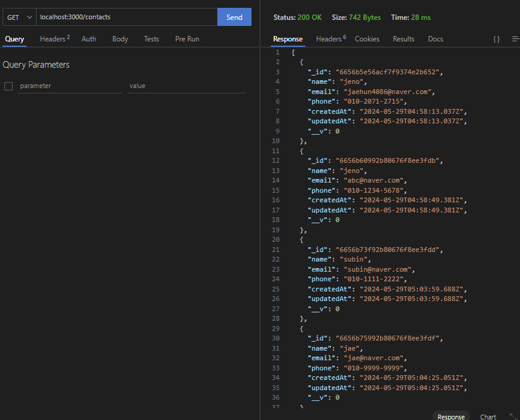Open the GET method dropdown
The image size is (520, 420).
click(x=19, y=17)
